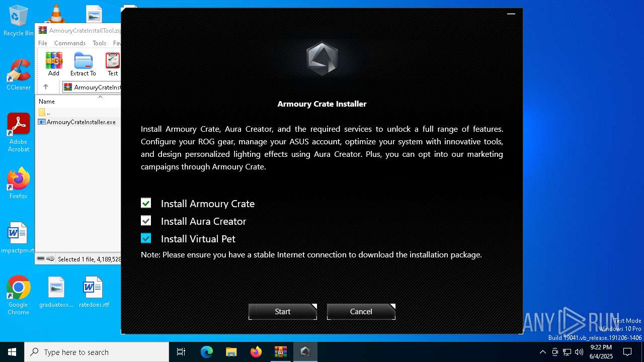This screenshot has height=362, width=644.
Task: Open Firefox from taskbar
Action: point(256,352)
